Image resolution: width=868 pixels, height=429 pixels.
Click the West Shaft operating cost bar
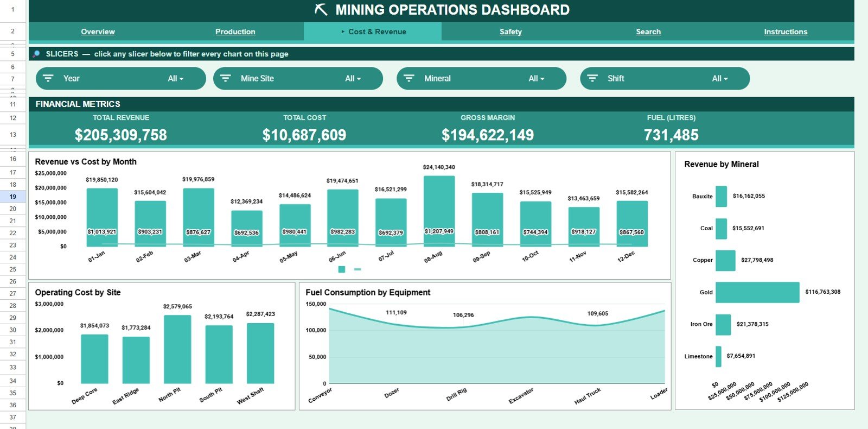coord(260,353)
